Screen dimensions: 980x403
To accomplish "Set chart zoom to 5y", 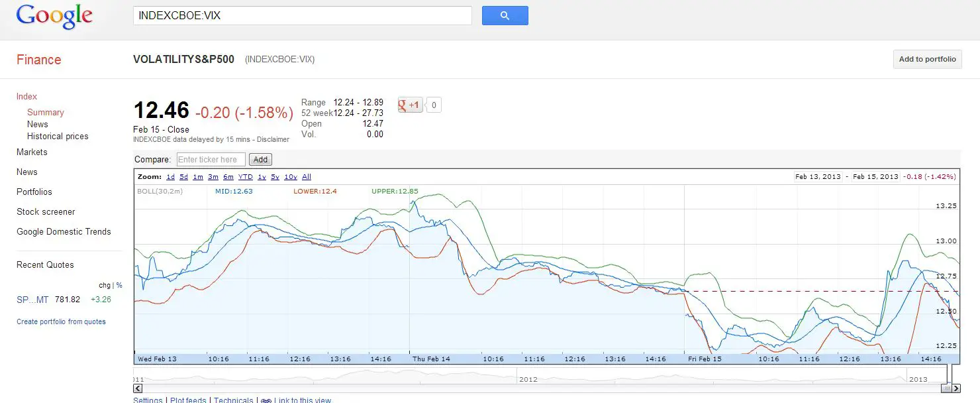I will (275, 177).
